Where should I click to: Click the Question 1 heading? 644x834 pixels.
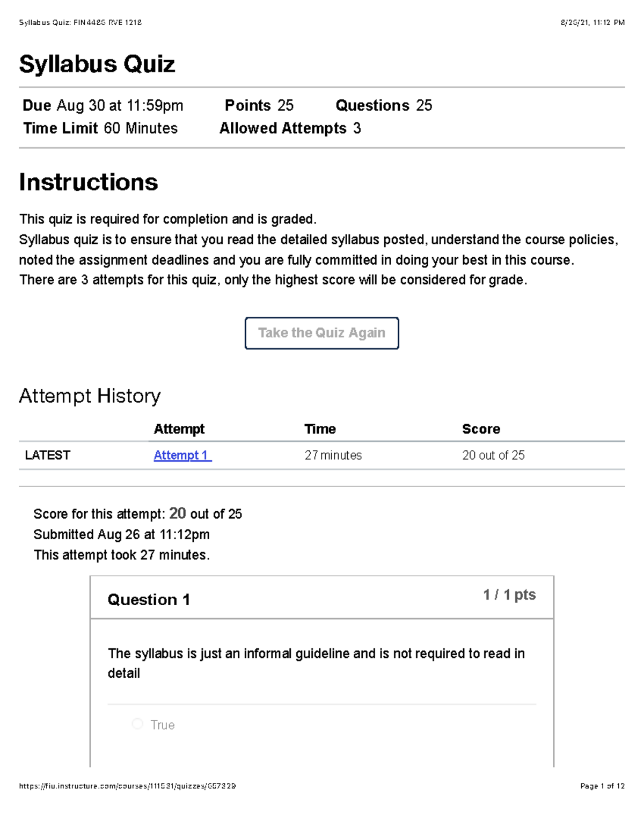pos(149,600)
